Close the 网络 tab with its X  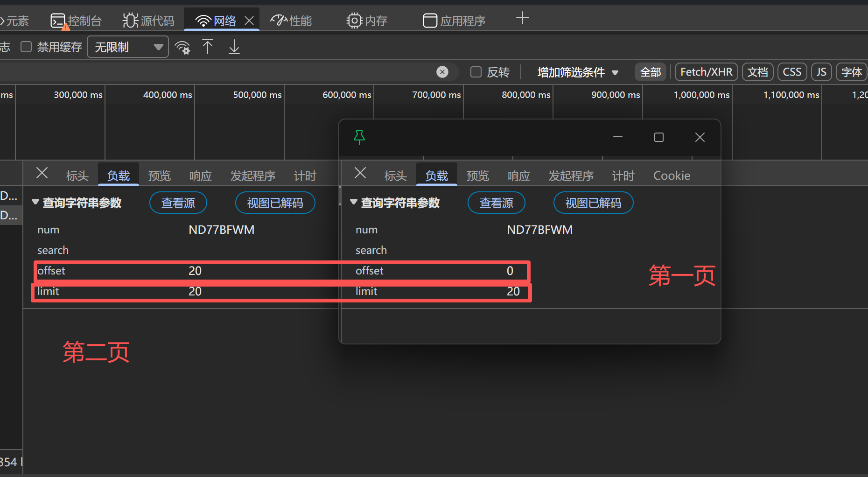pyautogui.click(x=249, y=21)
